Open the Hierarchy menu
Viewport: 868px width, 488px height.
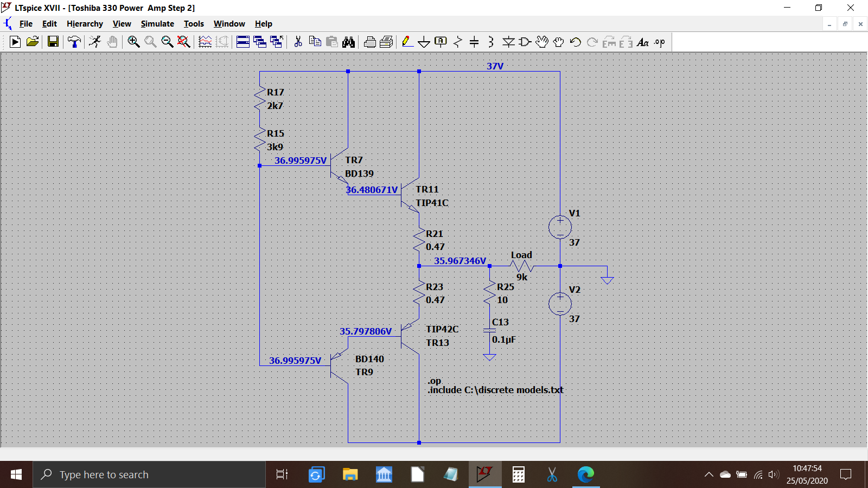pyautogui.click(x=85, y=24)
